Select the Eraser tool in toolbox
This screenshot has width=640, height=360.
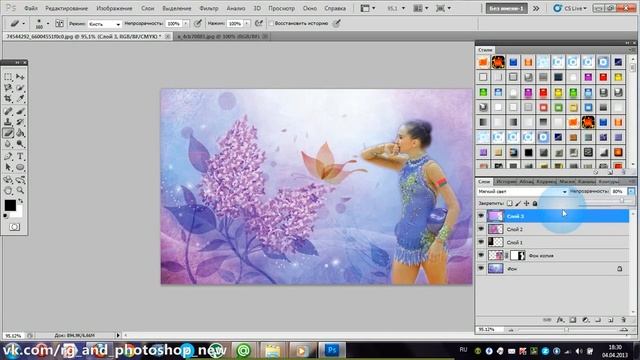pyautogui.click(x=8, y=133)
